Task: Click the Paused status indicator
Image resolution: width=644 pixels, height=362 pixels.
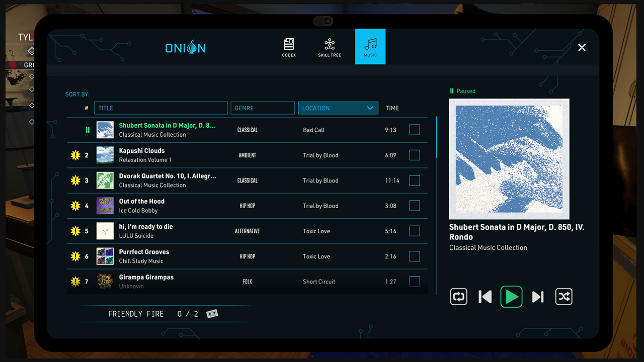Action: tap(462, 91)
